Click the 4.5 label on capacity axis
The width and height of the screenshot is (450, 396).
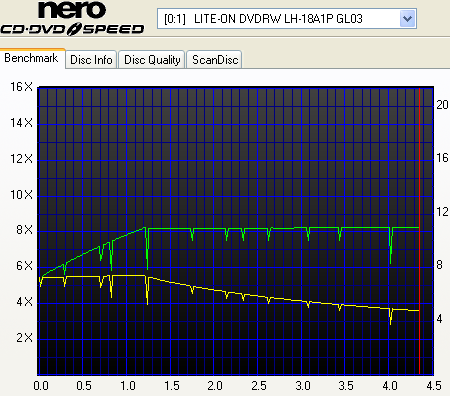434,386
